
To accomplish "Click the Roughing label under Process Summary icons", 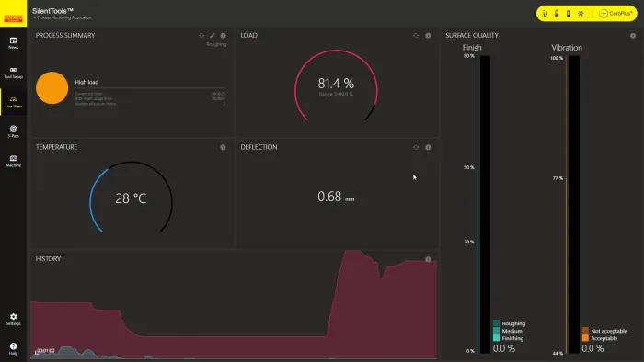I will tap(216, 44).
